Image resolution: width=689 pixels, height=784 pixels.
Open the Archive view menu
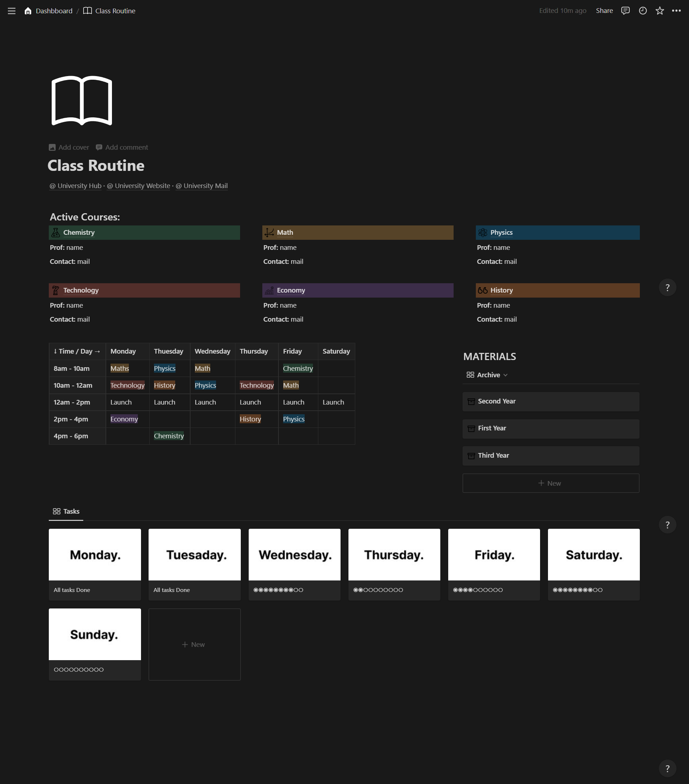pyautogui.click(x=487, y=375)
